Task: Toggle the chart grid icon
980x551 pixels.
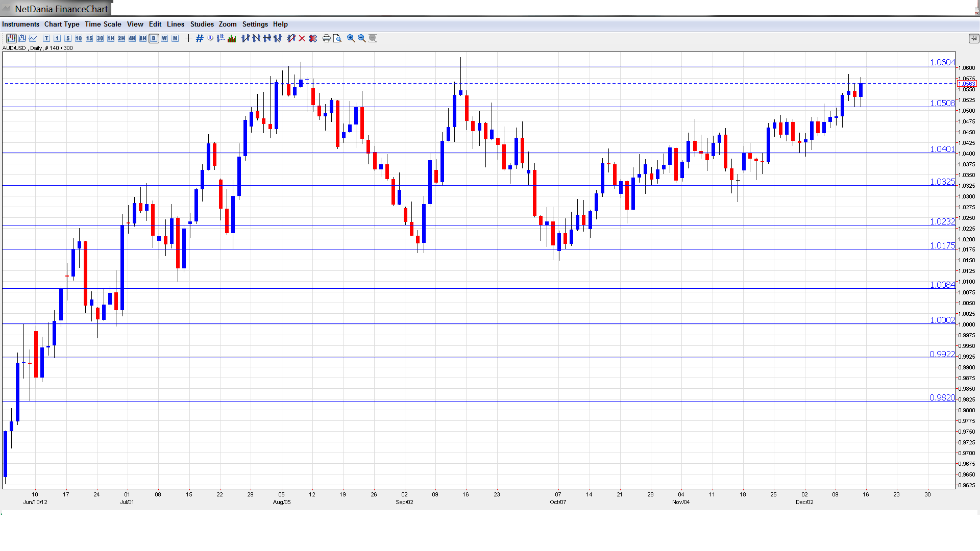Action: pos(200,38)
